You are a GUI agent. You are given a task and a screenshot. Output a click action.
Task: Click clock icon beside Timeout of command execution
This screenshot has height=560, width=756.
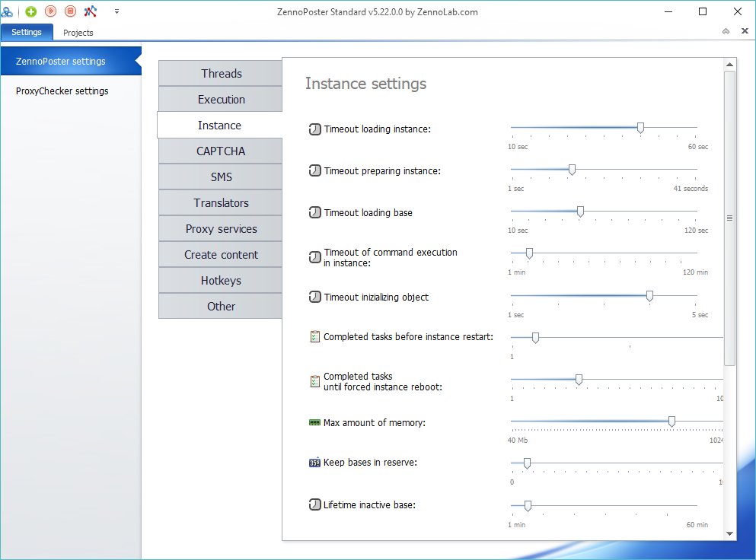(x=315, y=257)
